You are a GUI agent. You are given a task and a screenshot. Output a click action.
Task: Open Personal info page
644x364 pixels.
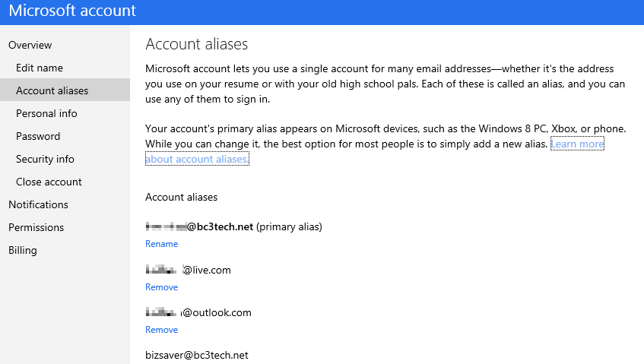(46, 113)
